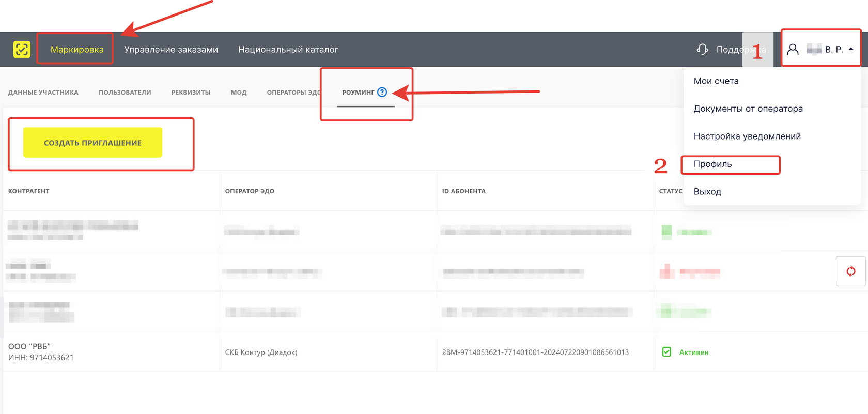The width and height of the screenshot is (868, 414).
Task: Click the Активен green check icon
Action: [x=667, y=352]
